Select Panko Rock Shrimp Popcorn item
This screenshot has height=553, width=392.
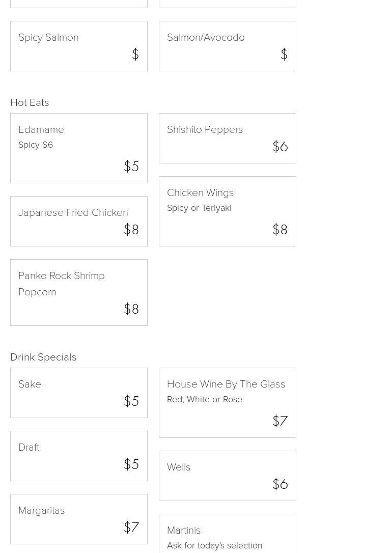point(79,292)
